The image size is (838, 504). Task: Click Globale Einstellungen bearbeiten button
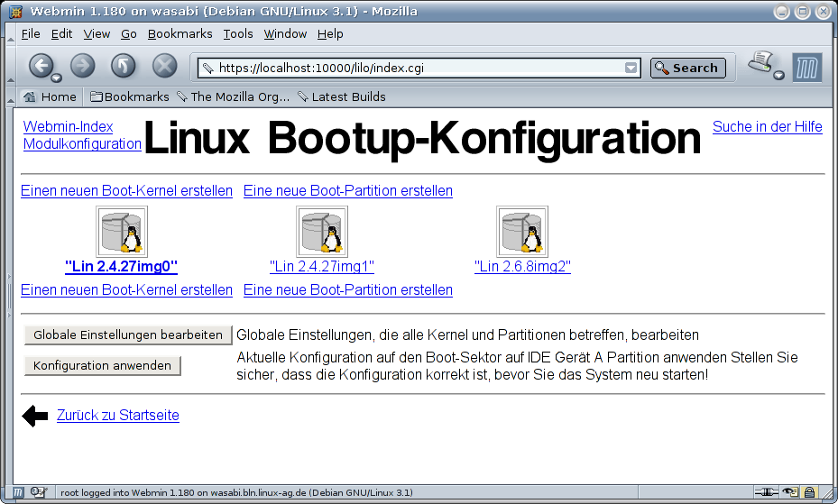tap(128, 334)
